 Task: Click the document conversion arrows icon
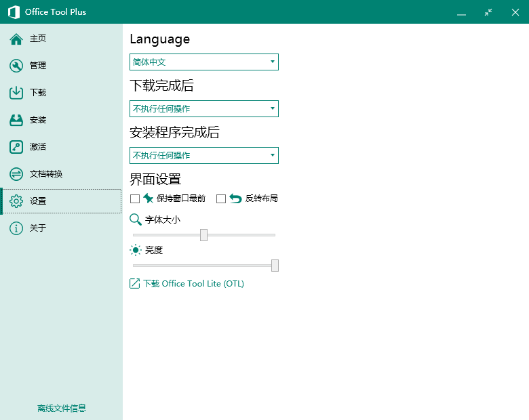pos(16,174)
